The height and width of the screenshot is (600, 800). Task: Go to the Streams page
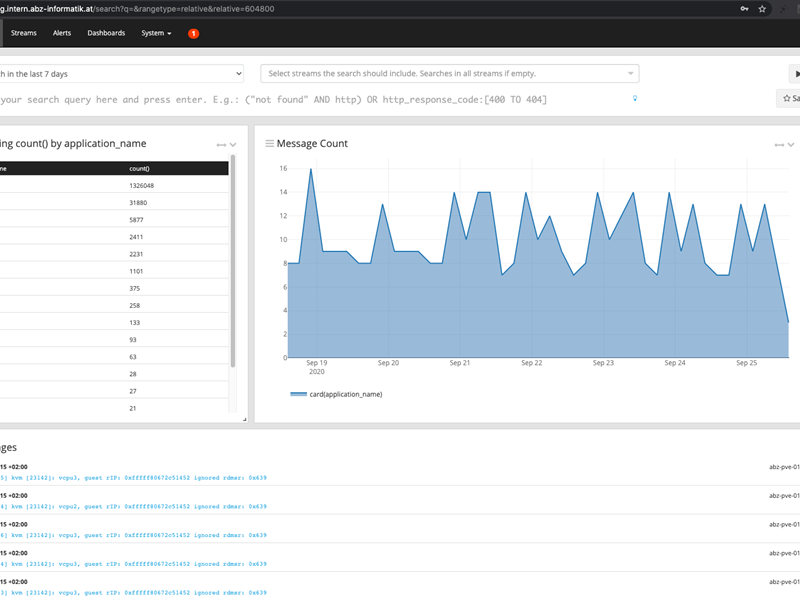tap(24, 33)
